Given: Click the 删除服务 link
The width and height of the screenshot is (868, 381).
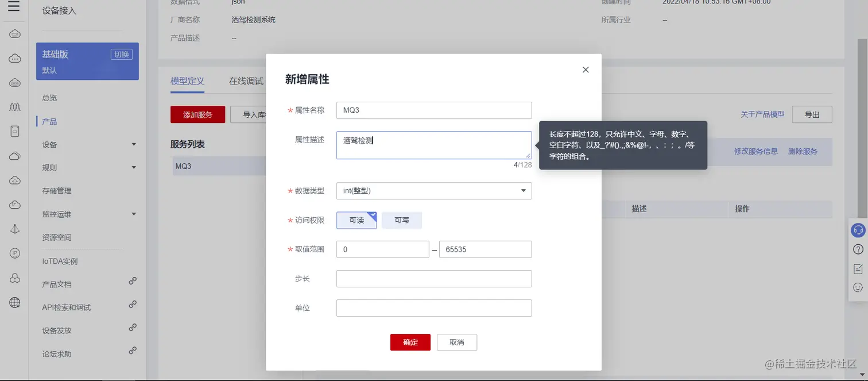Looking at the screenshot, I should (803, 151).
